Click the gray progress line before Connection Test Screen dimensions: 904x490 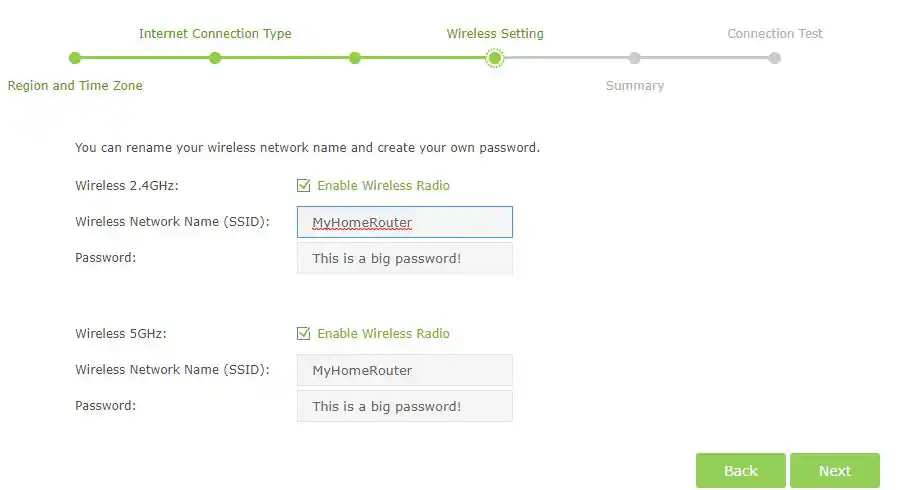tap(705, 58)
